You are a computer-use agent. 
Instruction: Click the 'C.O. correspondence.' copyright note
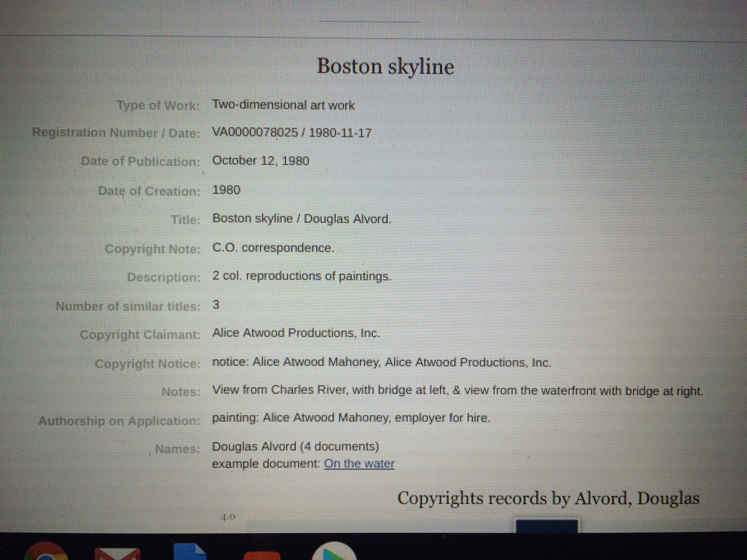[273, 248]
